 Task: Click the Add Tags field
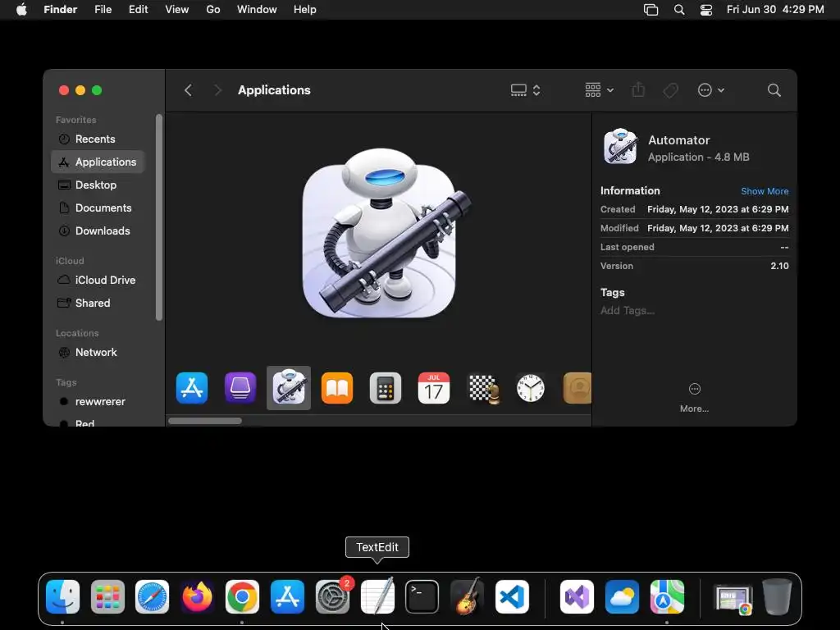[x=628, y=311]
